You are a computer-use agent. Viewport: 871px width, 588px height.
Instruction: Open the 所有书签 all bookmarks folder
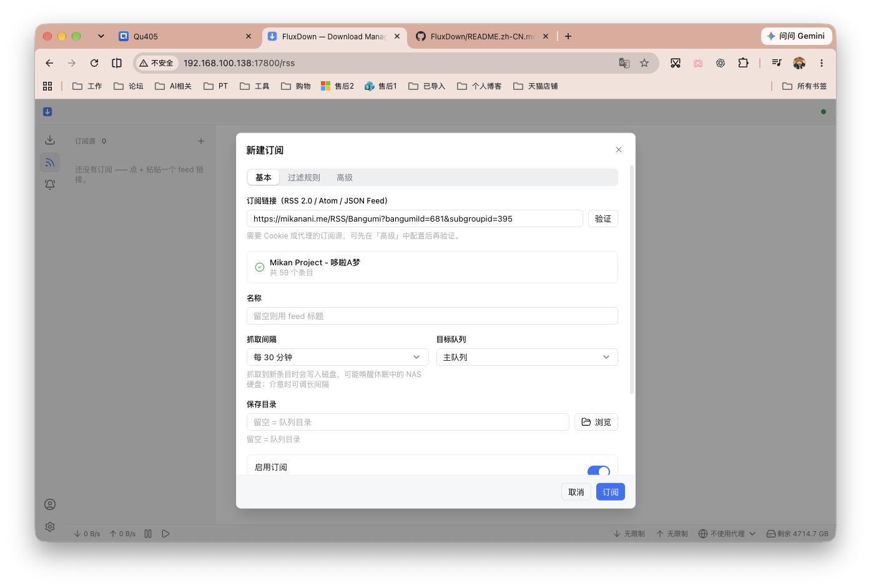805,86
